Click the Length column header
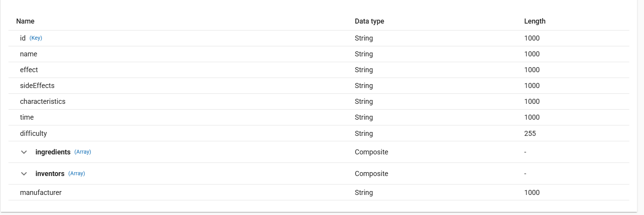 535,21
